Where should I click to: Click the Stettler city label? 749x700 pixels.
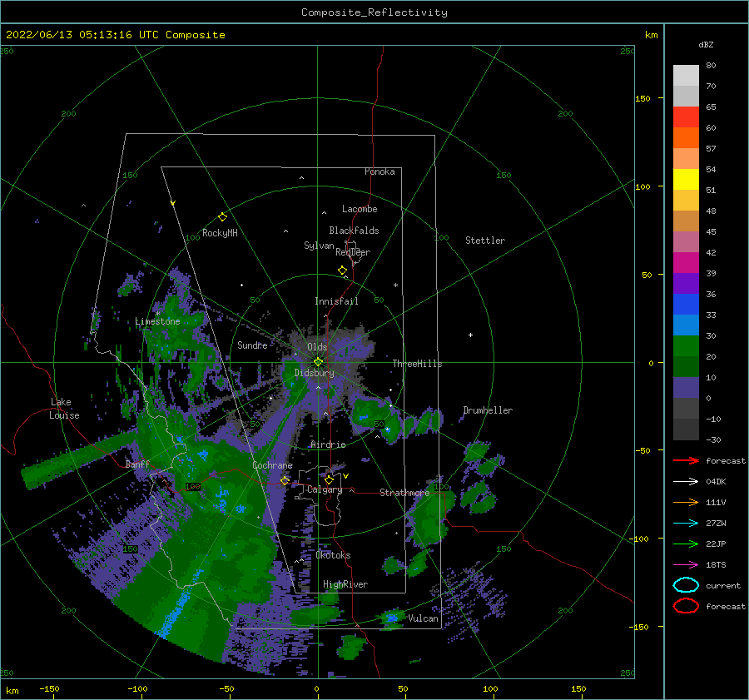pyautogui.click(x=485, y=241)
